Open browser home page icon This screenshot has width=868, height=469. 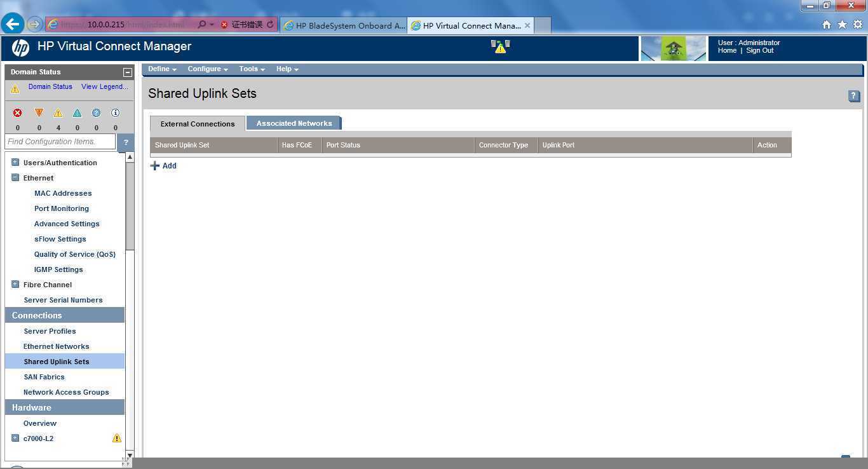coord(827,25)
